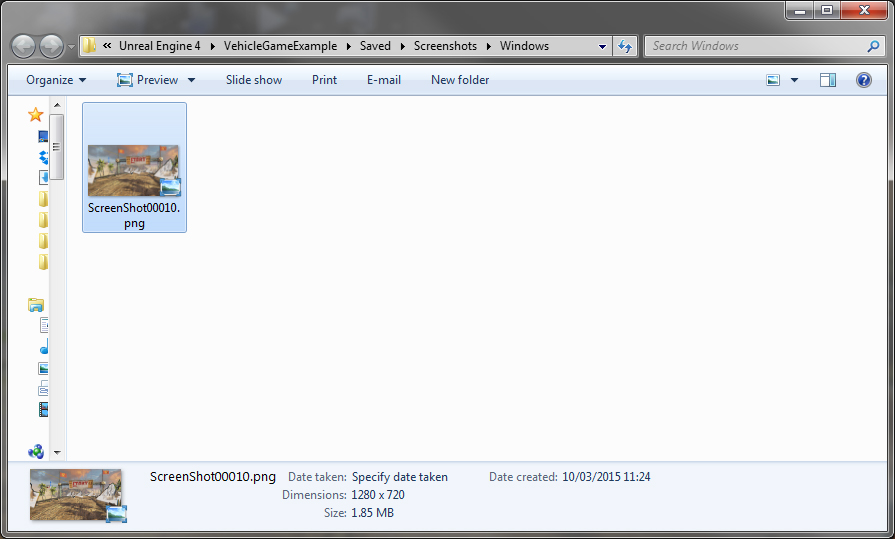Select the Windows breadcrumb segment
The width and height of the screenshot is (895, 539).
point(524,46)
